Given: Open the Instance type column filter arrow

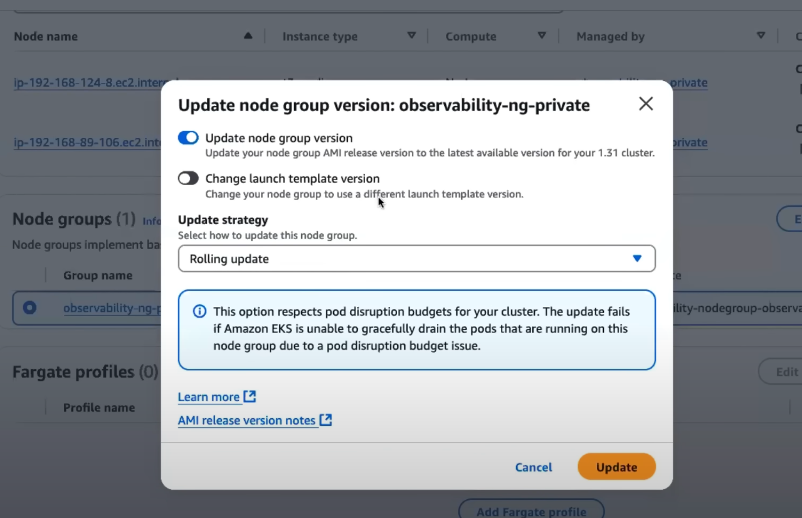Looking at the screenshot, I should tap(411, 36).
